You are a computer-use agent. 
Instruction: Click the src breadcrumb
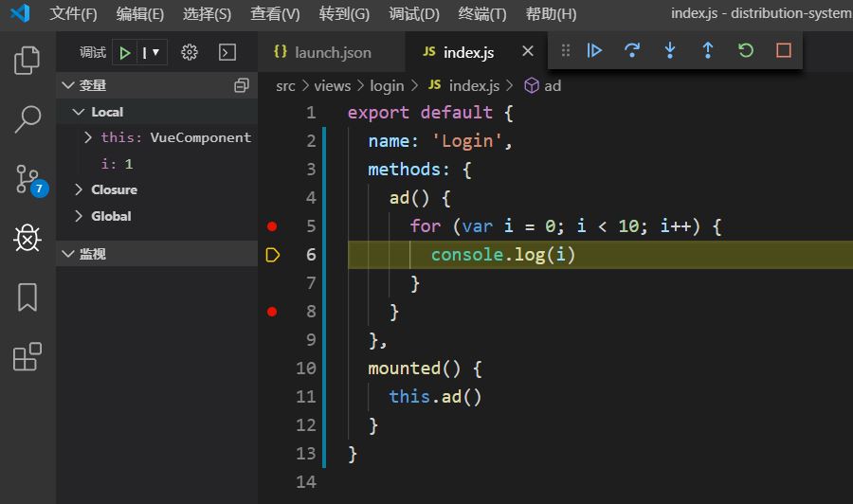(x=285, y=86)
